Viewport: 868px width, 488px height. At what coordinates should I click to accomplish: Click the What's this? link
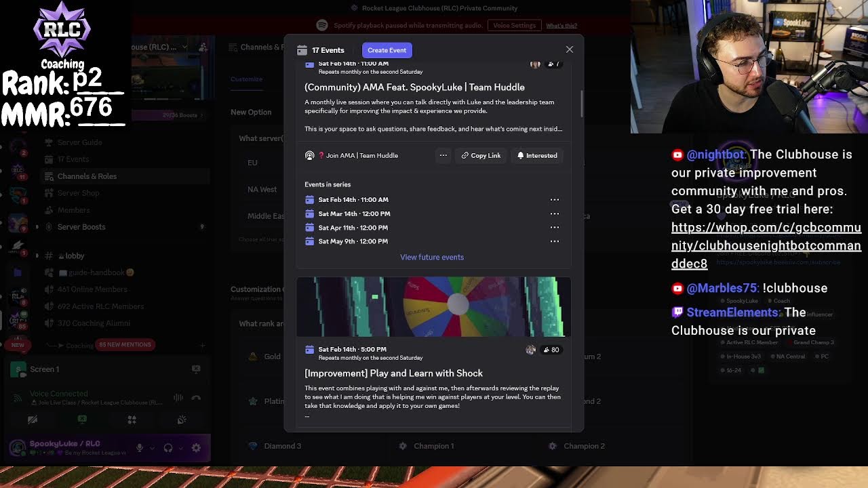[561, 26]
